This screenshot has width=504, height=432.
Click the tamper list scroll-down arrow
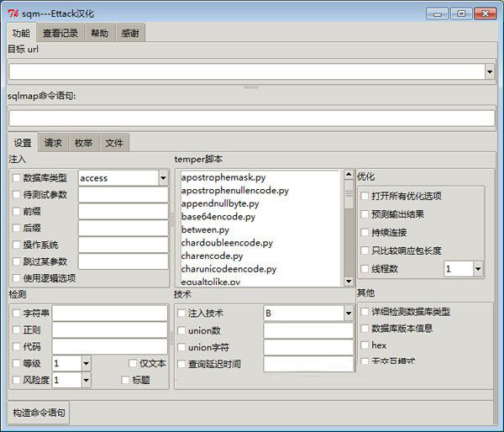[349, 282]
